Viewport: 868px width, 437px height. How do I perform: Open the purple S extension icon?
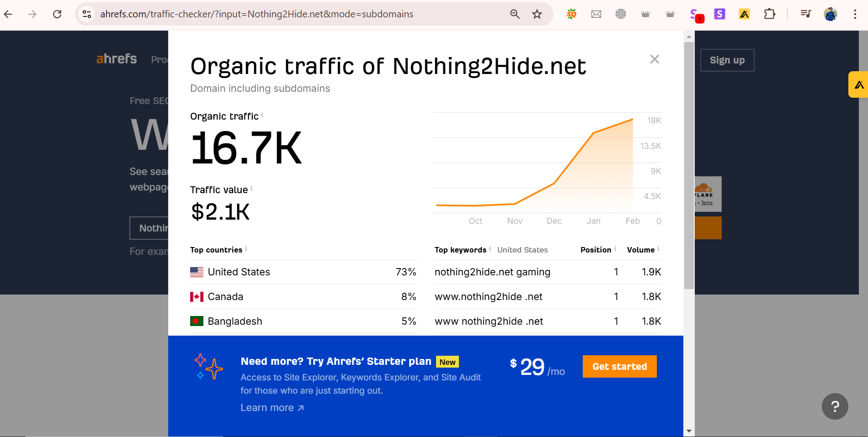tap(719, 14)
